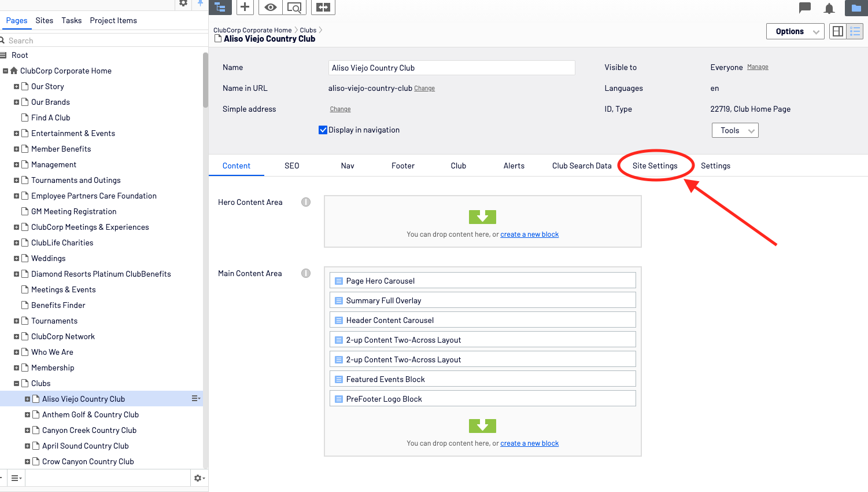Viewport: 868px width, 492px height.
Task: Collapse the ClubCorp Corporate Home node
Action: click(x=5, y=71)
